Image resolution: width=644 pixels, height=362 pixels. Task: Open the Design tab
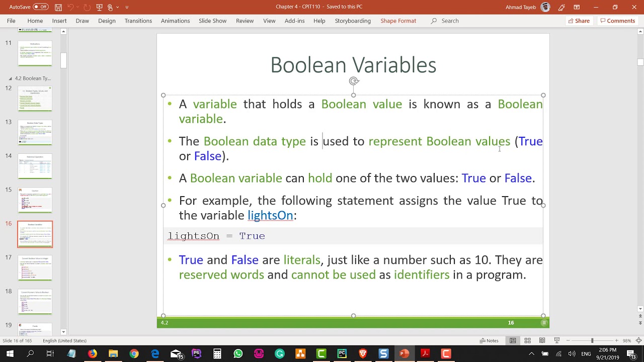[x=107, y=21]
